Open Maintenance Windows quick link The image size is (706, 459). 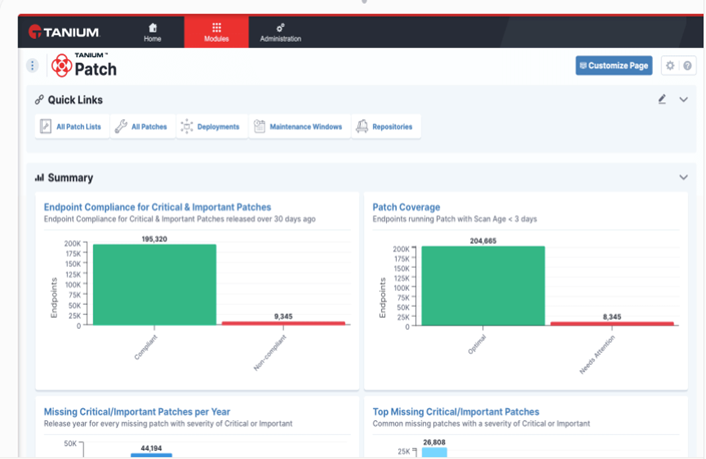pos(296,127)
